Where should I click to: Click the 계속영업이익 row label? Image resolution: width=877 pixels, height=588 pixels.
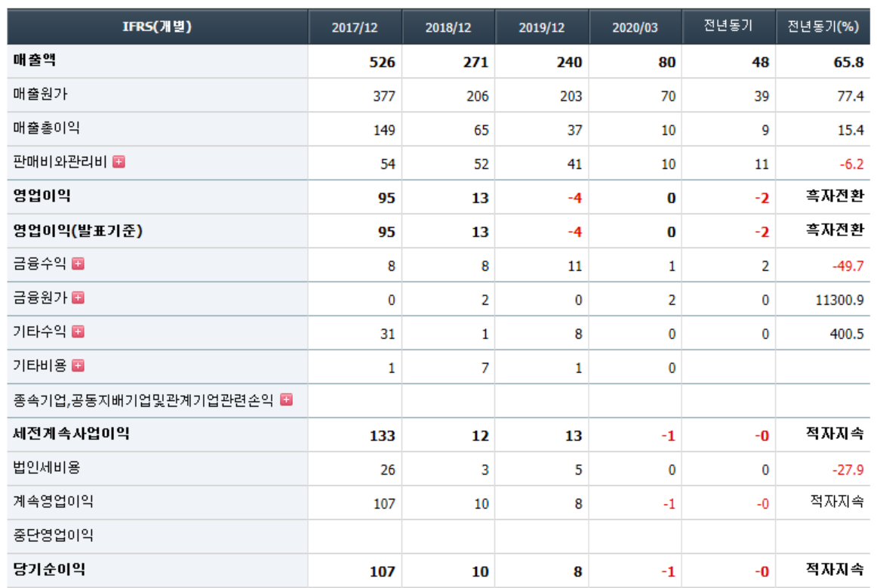(53, 501)
